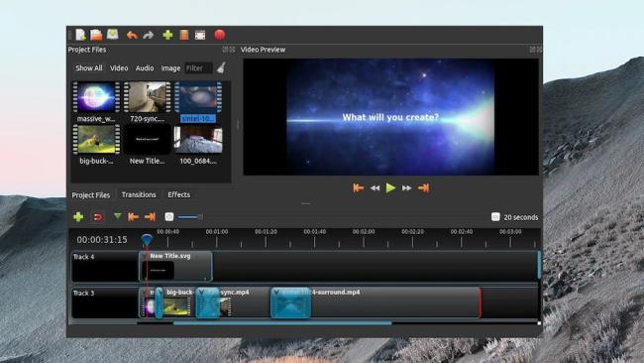Add a track with the timeline green plus
This screenshot has height=363, width=644.
click(78, 216)
